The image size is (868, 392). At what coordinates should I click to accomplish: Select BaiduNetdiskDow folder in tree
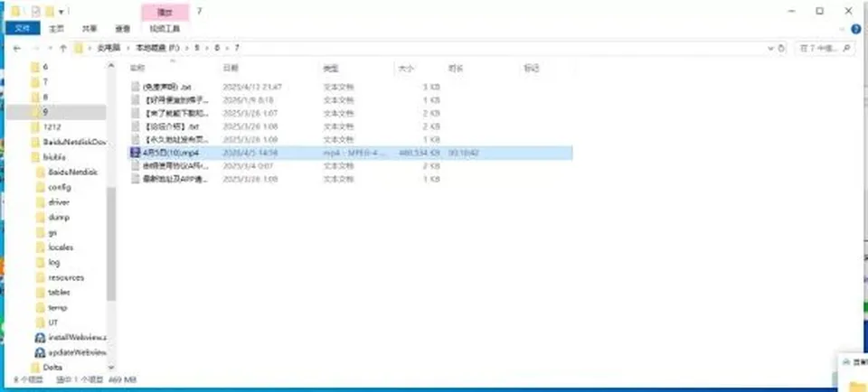(x=74, y=142)
